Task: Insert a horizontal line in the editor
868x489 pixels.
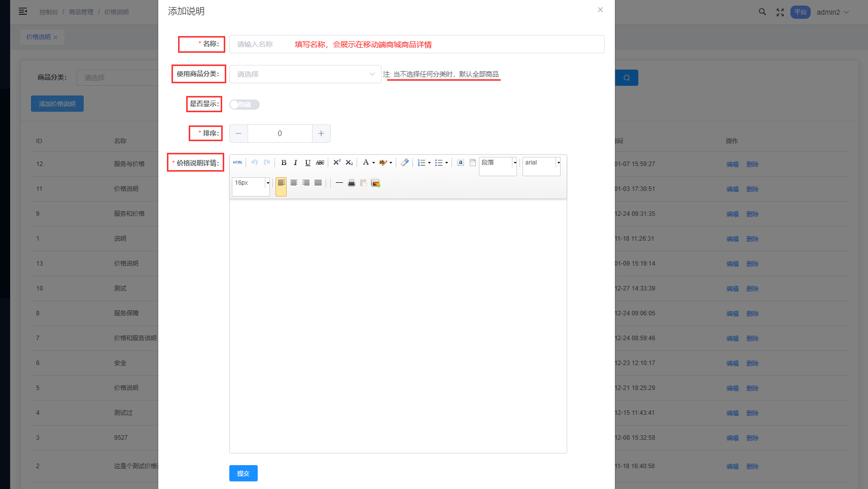Action: (339, 183)
